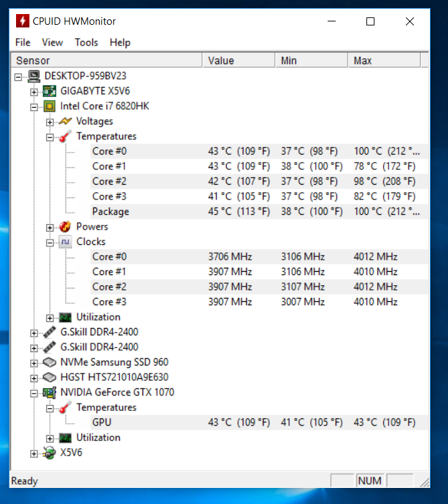The width and height of the screenshot is (448, 504).
Task: Click the CPU Temperatures thermometer icon
Action: pyautogui.click(x=65, y=137)
